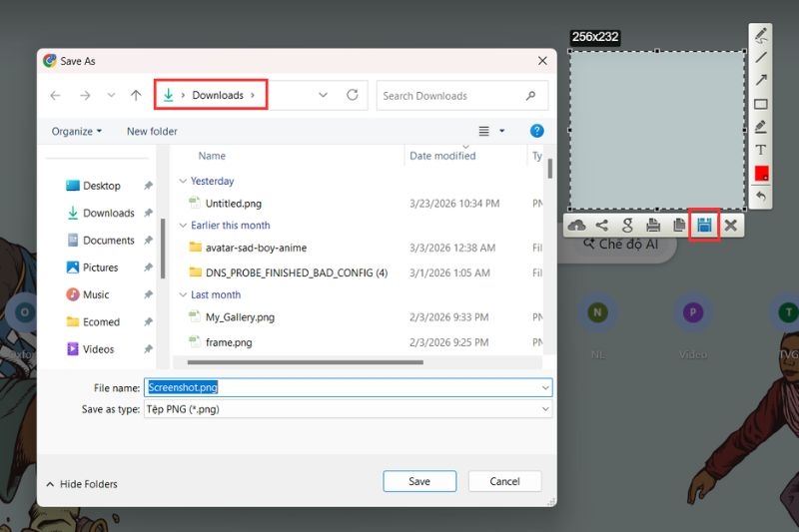Close the Lightshot capture with X icon
799x532 pixels.
point(730,225)
